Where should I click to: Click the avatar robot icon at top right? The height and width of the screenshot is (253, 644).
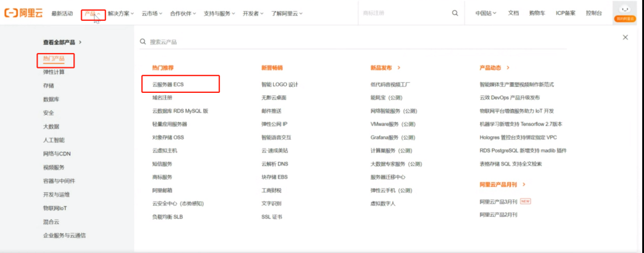(625, 9)
